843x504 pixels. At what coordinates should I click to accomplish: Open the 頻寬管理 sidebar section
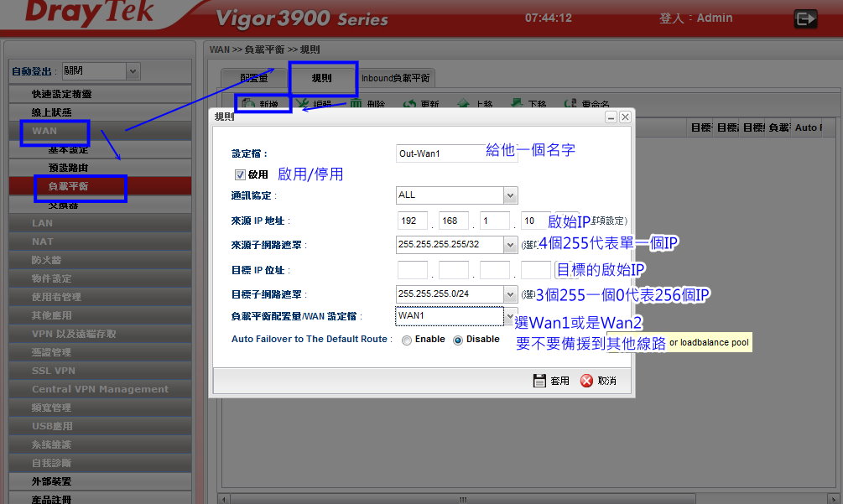tap(100, 408)
